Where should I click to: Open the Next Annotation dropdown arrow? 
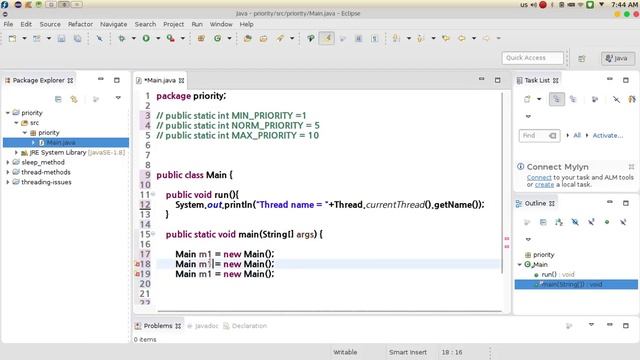pyautogui.click(x=409, y=38)
